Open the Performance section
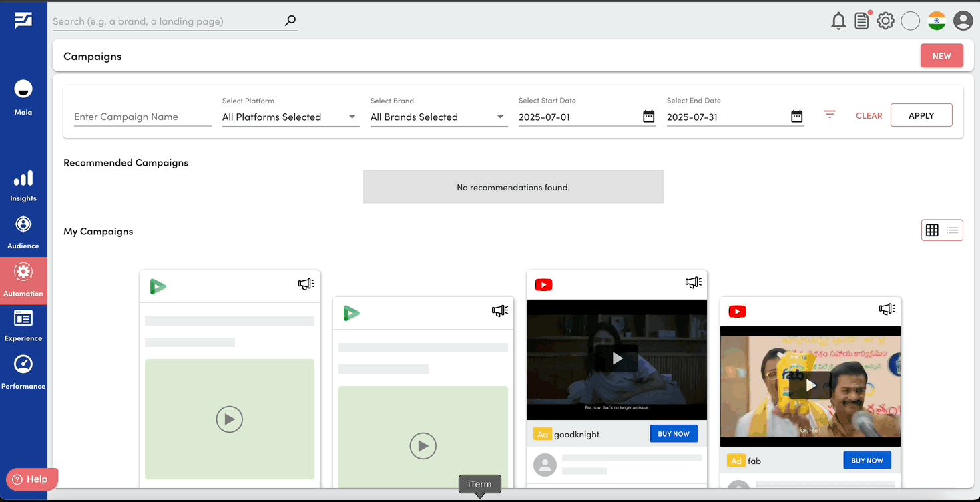The image size is (980, 502). tap(23, 372)
